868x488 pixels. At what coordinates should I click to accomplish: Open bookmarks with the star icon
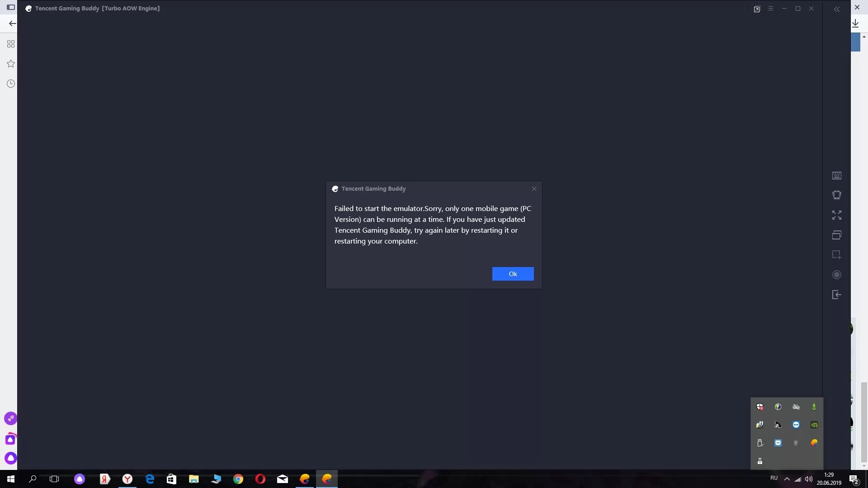point(11,64)
